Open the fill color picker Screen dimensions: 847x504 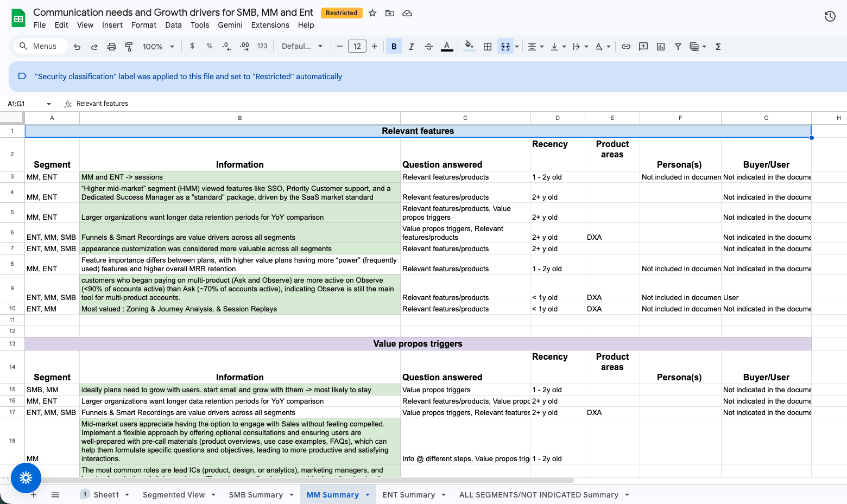(x=470, y=47)
